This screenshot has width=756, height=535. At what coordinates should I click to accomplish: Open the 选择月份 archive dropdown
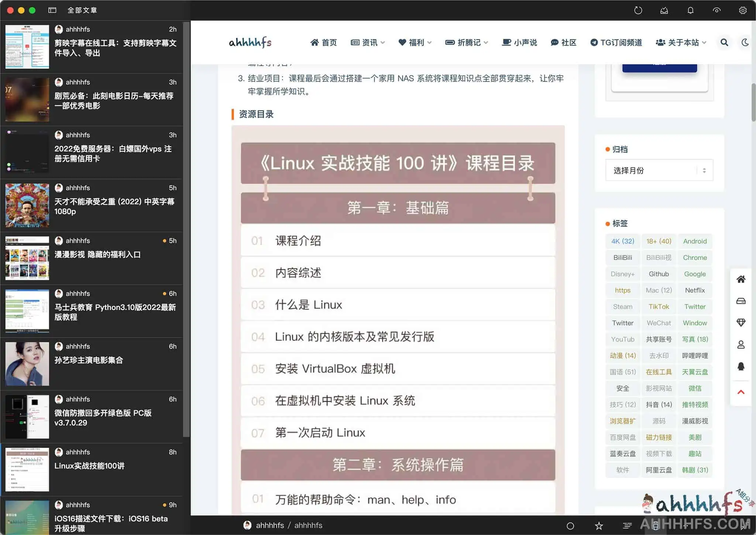click(659, 170)
